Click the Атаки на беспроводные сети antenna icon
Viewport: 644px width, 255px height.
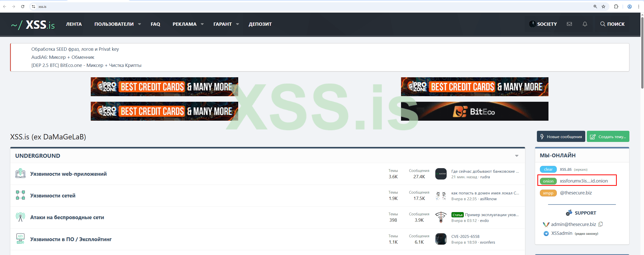coord(20,217)
